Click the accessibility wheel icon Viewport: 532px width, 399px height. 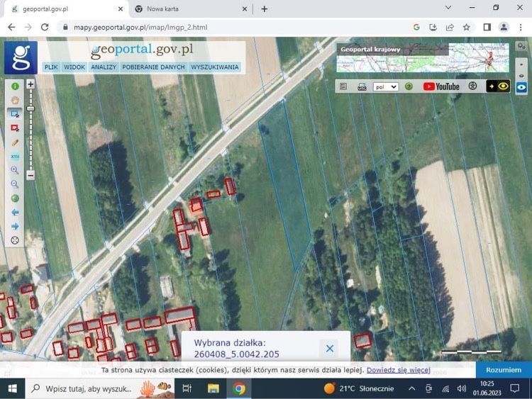(472, 86)
